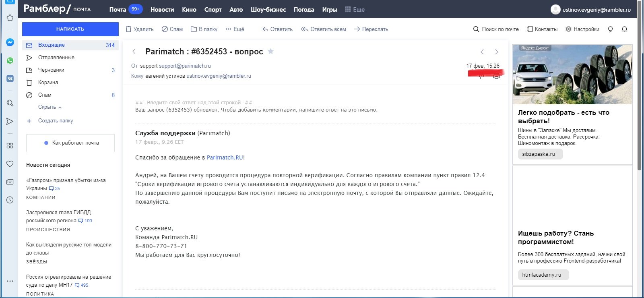This screenshot has height=298, width=644.
Task: Delete the email with Удалить
Action: [x=140, y=29]
